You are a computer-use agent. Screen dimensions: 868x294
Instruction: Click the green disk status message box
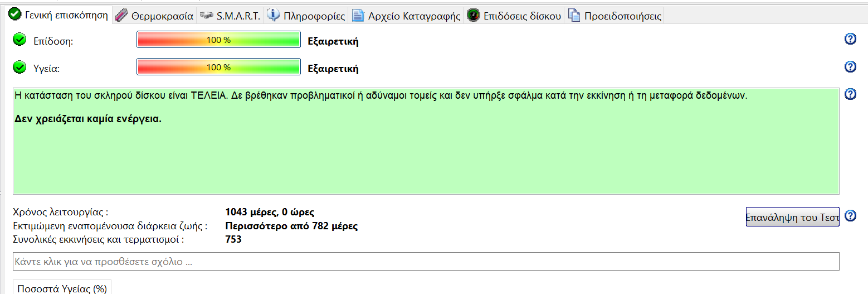click(426, 151)
